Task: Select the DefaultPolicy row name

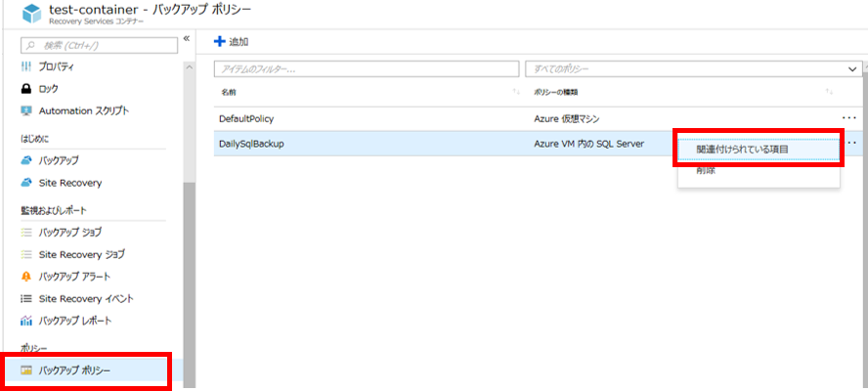Action: click(x=246, y=118)
